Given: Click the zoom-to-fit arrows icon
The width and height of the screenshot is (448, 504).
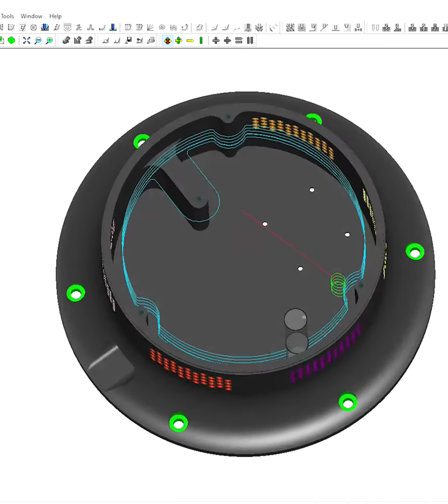Looking at the screenshot, I should click(x=27, y=40).
